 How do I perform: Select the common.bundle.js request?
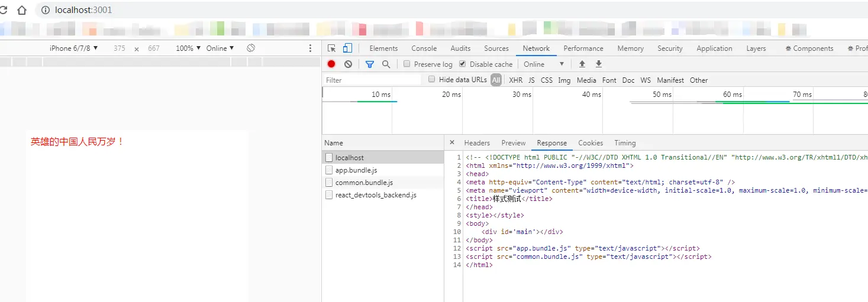pyautogui.click(x=383, y=183)
